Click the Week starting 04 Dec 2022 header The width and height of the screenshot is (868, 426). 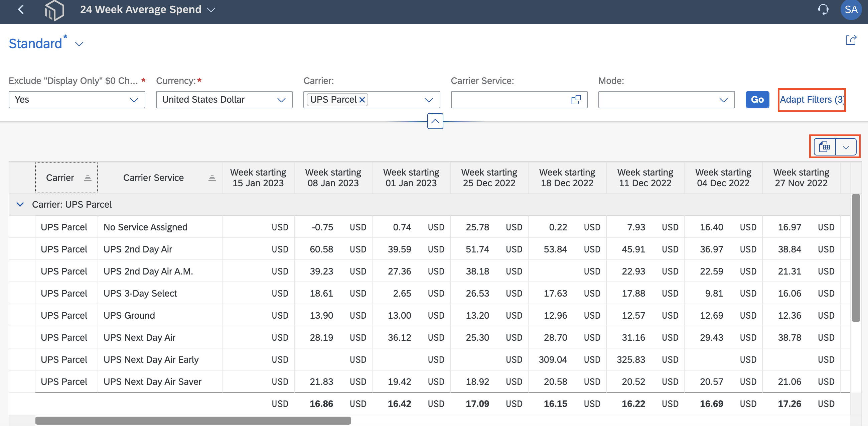click(723, 178)
